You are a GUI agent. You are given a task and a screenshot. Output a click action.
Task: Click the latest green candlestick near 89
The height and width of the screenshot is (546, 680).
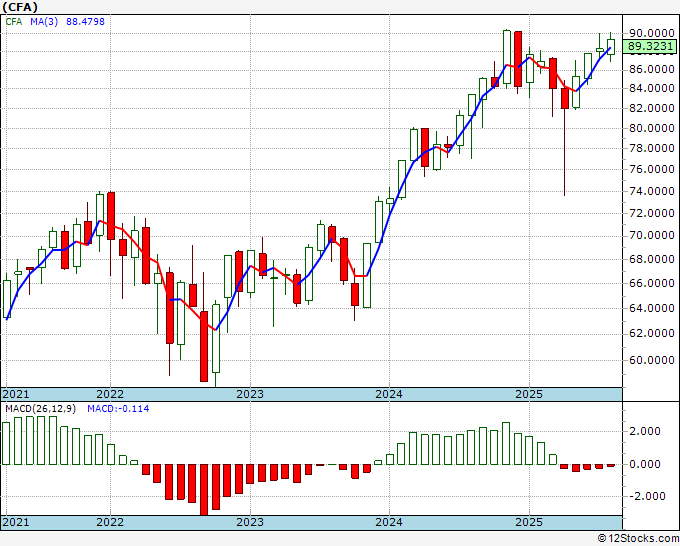[x=611, y=47]
